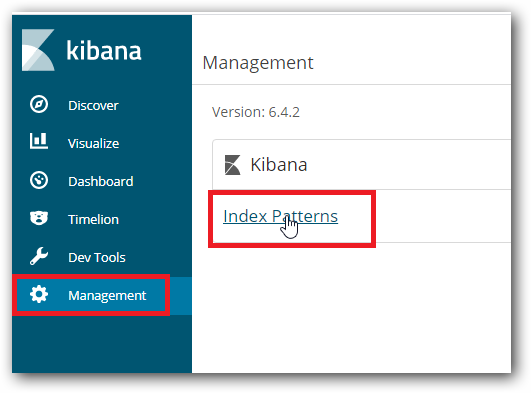
Task: Click the small Kibana icon in the section panel
Action: coord(233,165)
